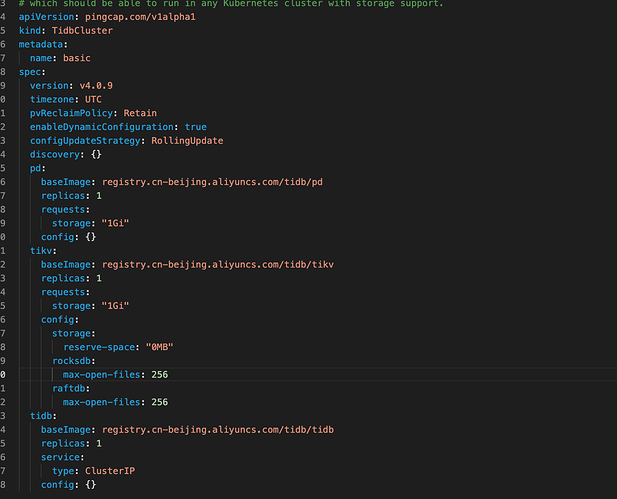Click the storage key under tikv config

tap(71, 333)
